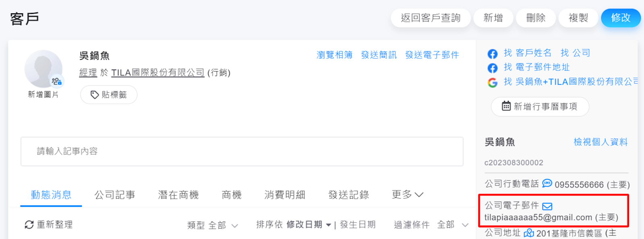Click the Google icon for 吳鍋魚 search

492,82
